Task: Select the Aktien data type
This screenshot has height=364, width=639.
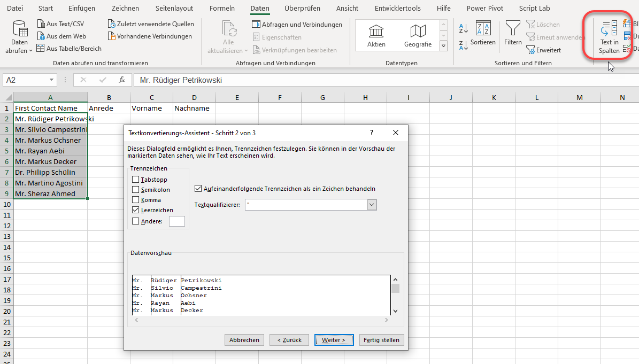Action: tap(376, 35)
